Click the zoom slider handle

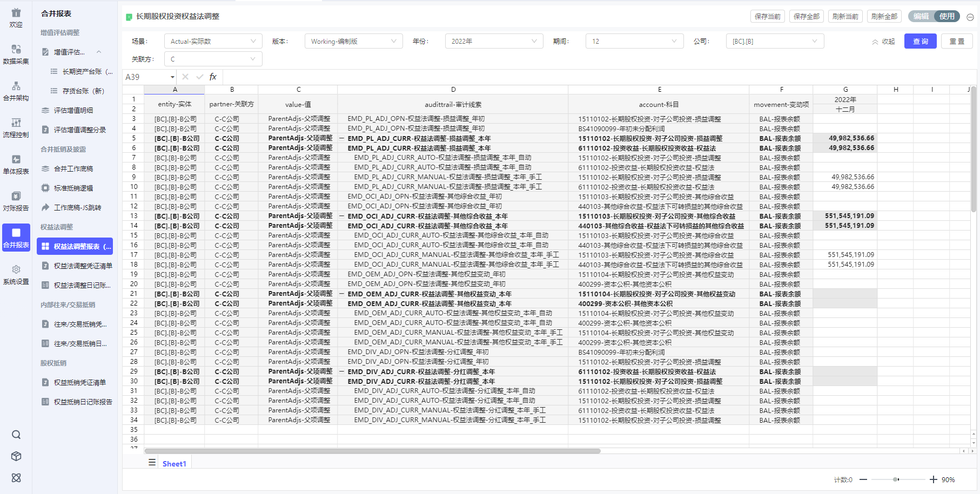tap(896, 479)
